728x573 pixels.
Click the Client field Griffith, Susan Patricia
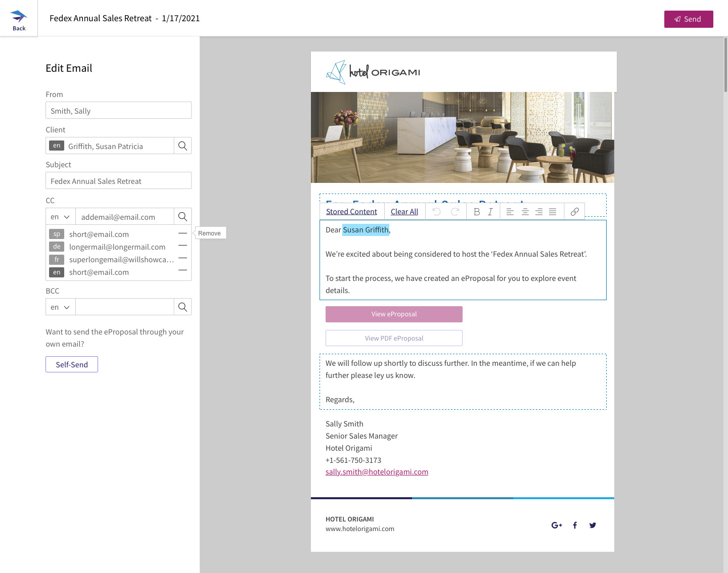pos(110,146)
